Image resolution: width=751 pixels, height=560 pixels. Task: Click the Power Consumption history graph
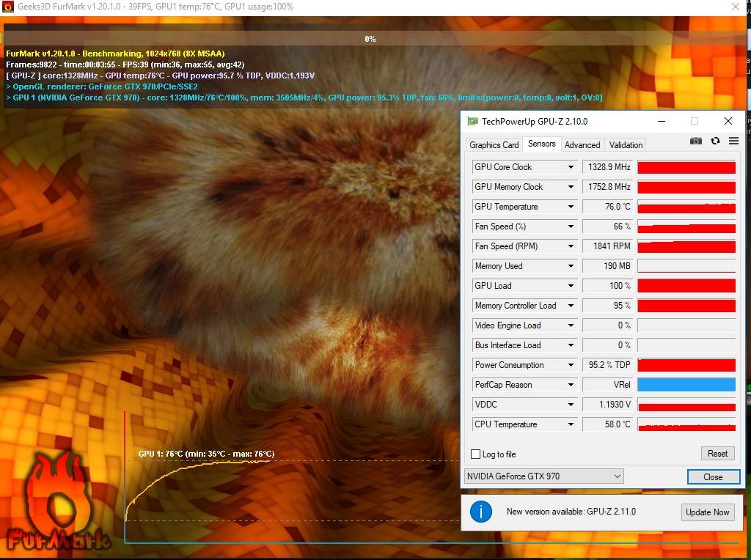(686, 365)
